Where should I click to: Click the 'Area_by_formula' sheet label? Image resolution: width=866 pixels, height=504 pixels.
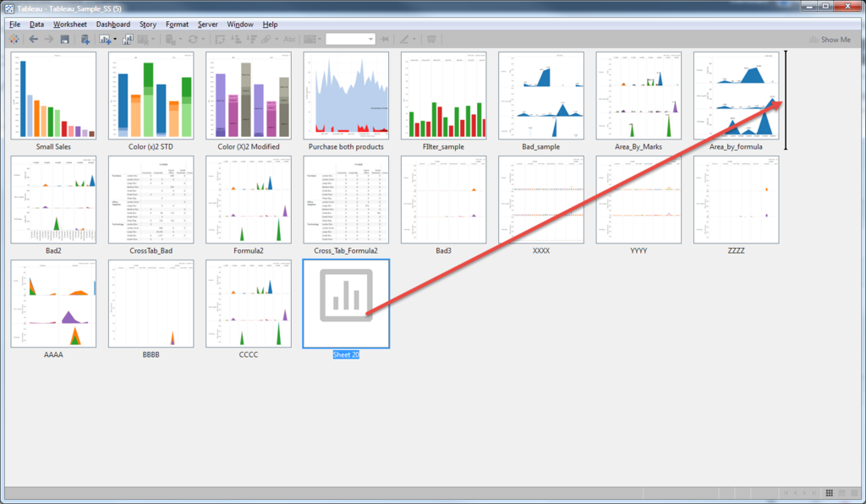[736, 147]
